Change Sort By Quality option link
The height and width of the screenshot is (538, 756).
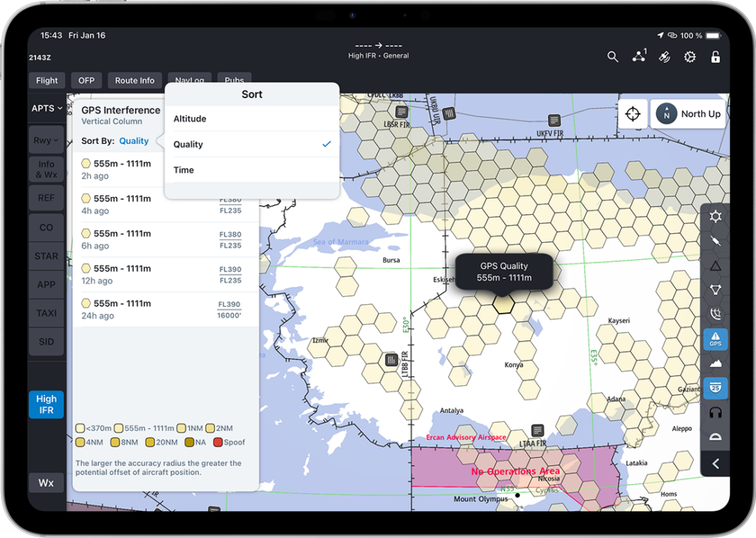pyautogui.click(x=134, y=141)
